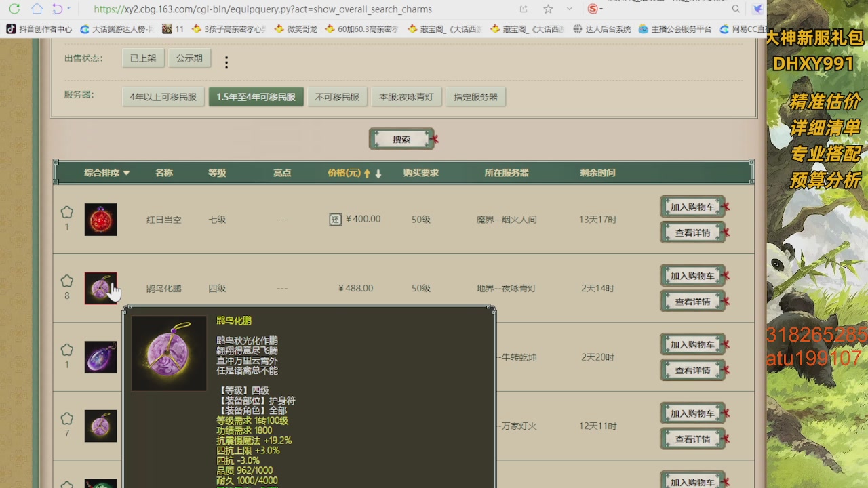
Task: Favorite the 红日当空 item star
Action: (x=66, y=212)
